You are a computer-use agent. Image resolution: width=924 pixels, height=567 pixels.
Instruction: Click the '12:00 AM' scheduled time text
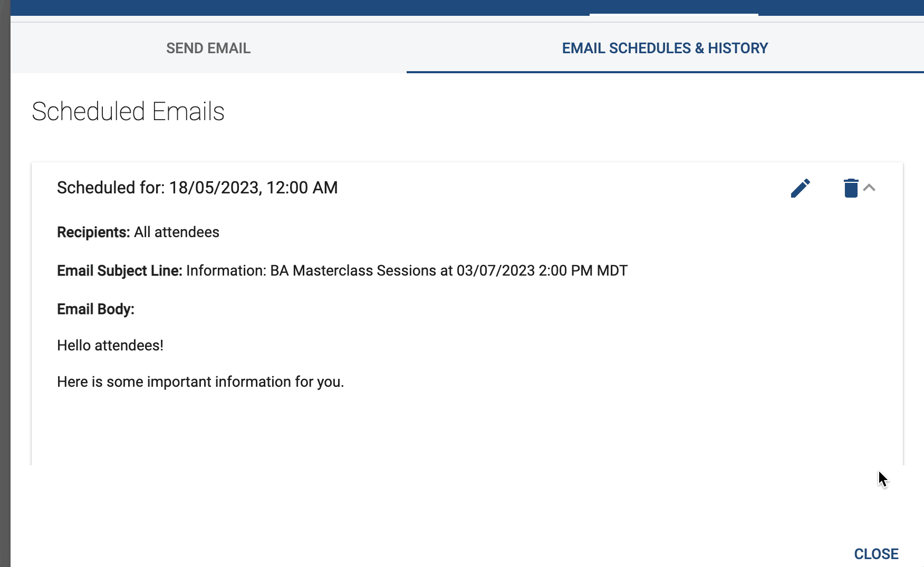pos(302,188)
